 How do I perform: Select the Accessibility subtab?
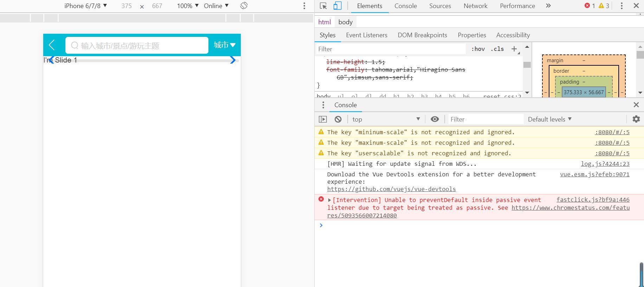click(513, 35)
